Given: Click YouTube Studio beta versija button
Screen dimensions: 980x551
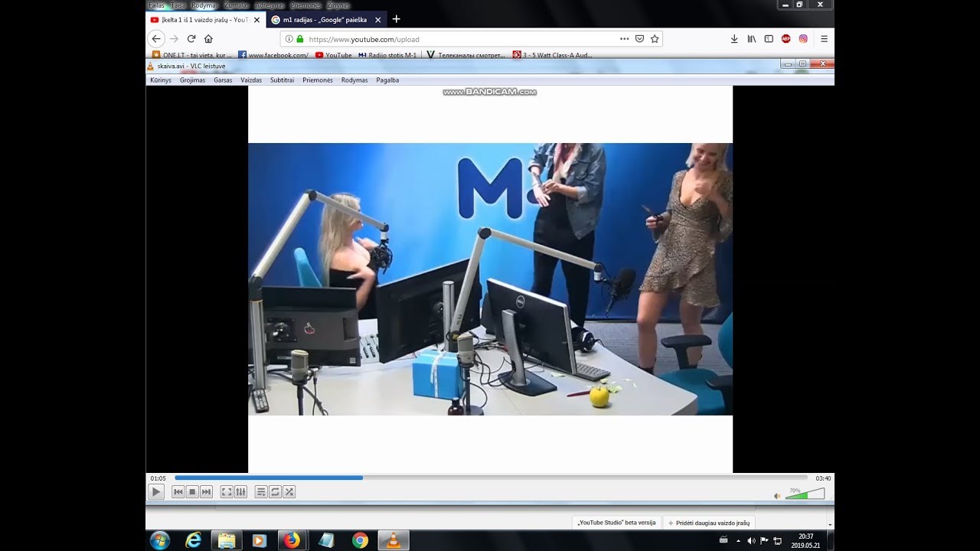Looking at the screenshot, I should pos(616,523).
